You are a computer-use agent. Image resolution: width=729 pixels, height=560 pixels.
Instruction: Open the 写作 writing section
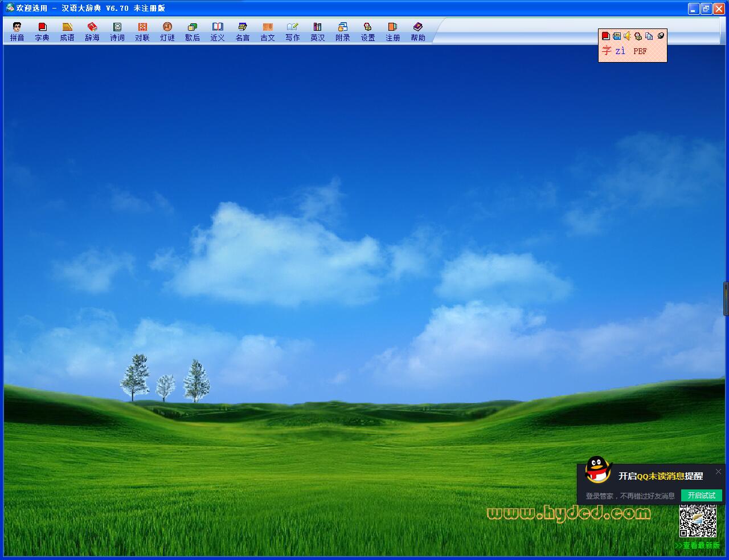(293, 31)
